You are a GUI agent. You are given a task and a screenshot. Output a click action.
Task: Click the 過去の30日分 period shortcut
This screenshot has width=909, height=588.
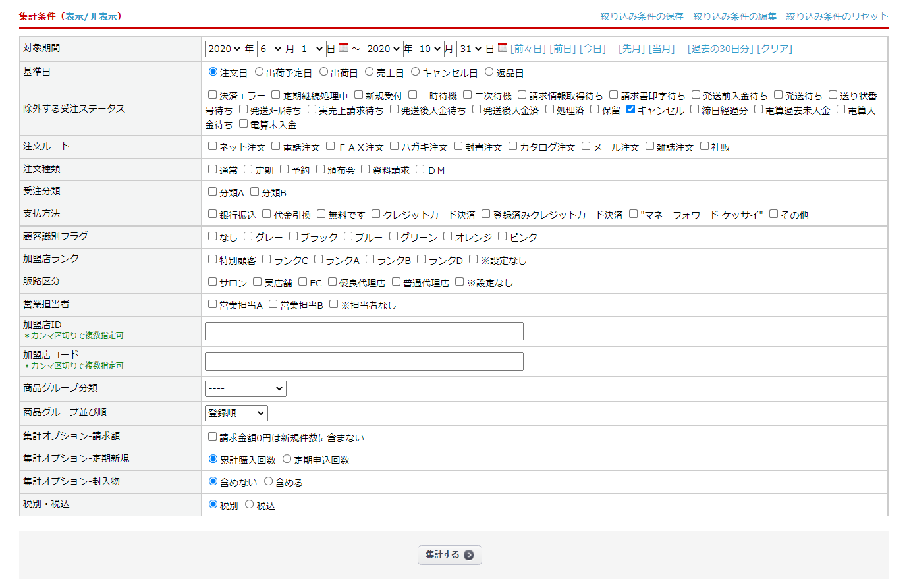click(x=720, y=49)
